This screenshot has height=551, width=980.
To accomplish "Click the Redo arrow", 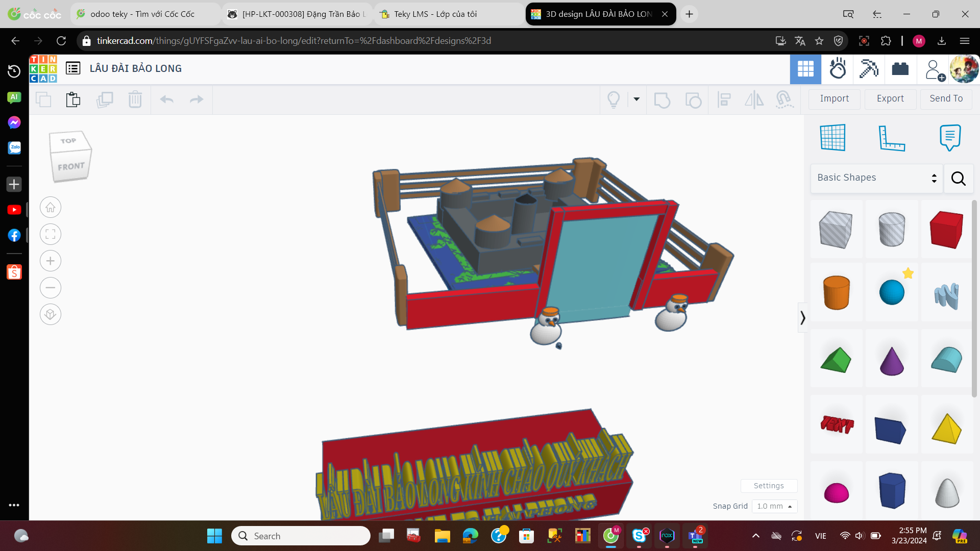I will [197, 99].
